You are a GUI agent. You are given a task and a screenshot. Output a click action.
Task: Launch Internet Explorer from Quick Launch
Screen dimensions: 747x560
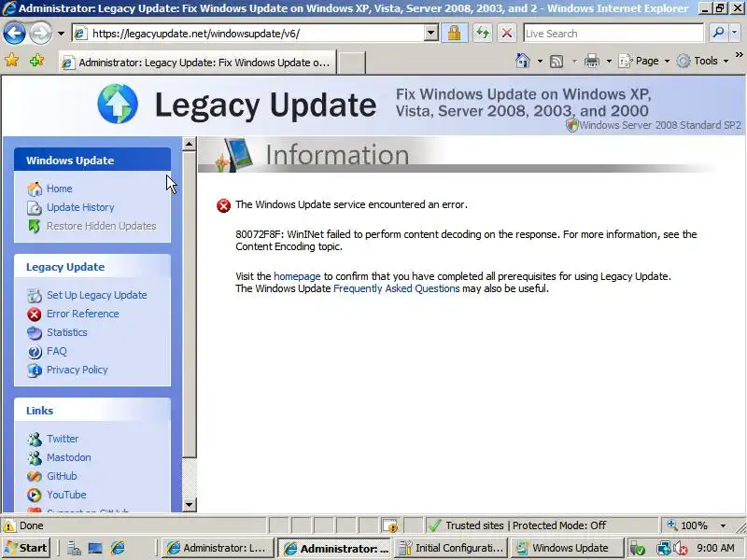(x=118, y=549)
